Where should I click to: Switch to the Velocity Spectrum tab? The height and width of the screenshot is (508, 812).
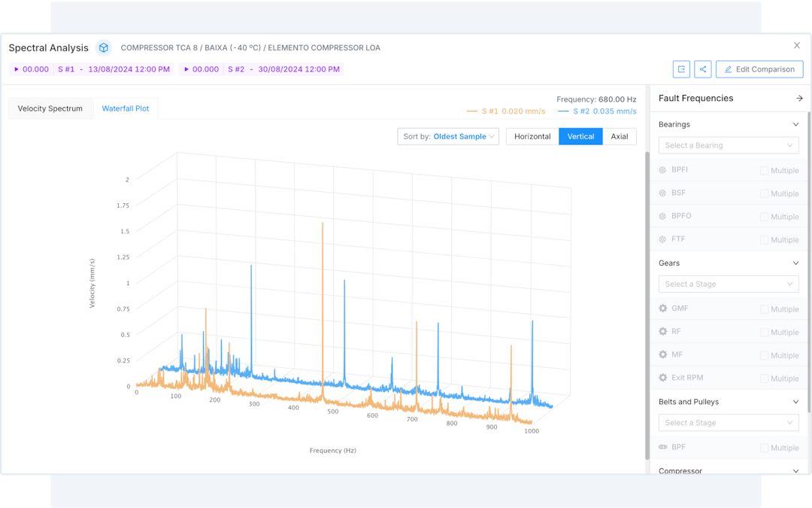(50, 108)
